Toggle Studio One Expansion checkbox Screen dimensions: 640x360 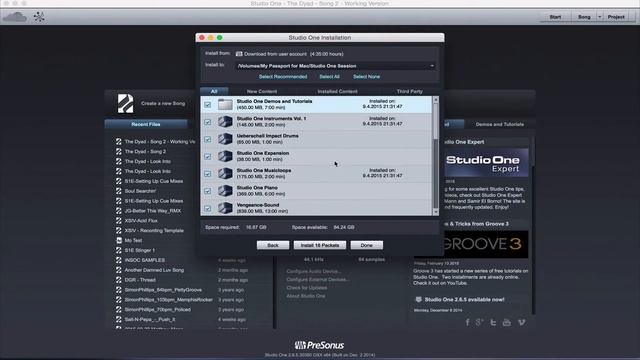click(x=208, y=157)
